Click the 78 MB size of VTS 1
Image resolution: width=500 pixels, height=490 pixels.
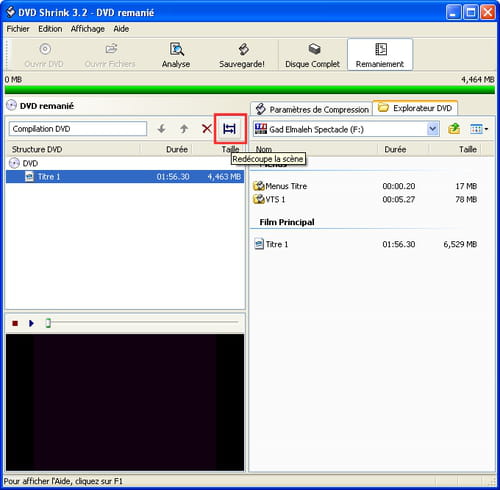(x=466, y=199)
